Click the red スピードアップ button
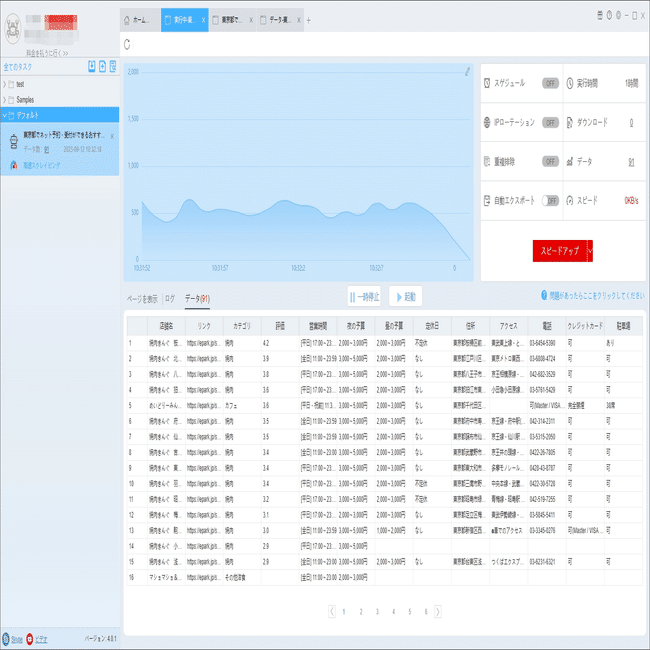 (560, 251)
